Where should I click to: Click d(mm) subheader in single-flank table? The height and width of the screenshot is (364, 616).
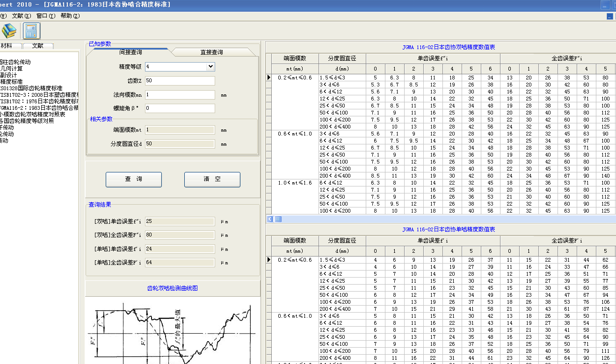342,251
